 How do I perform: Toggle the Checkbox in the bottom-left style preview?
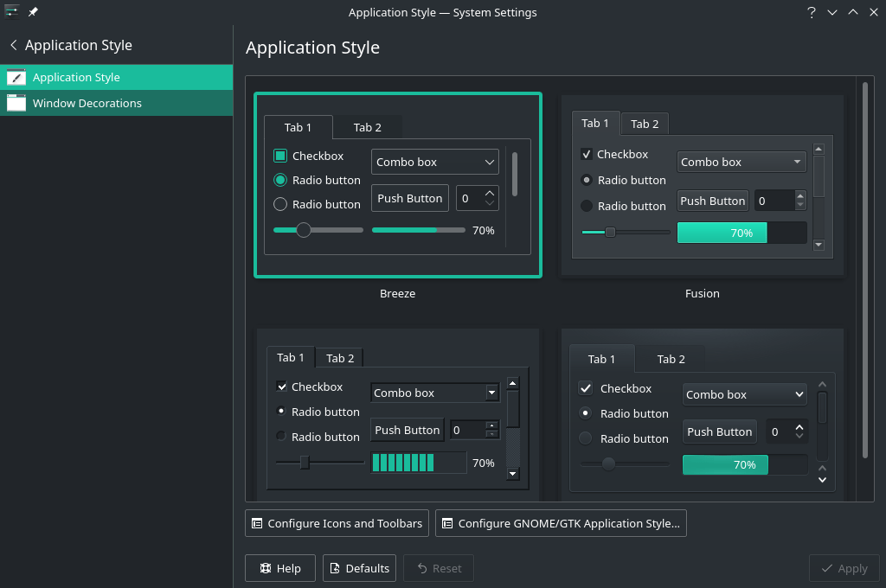(x=281, y=387)
